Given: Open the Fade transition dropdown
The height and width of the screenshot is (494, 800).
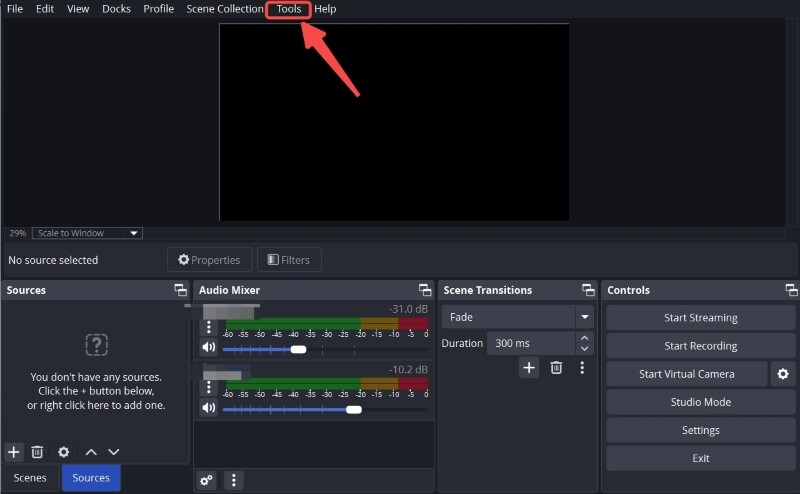Looking at the screenshot, I should pos(517,317).
